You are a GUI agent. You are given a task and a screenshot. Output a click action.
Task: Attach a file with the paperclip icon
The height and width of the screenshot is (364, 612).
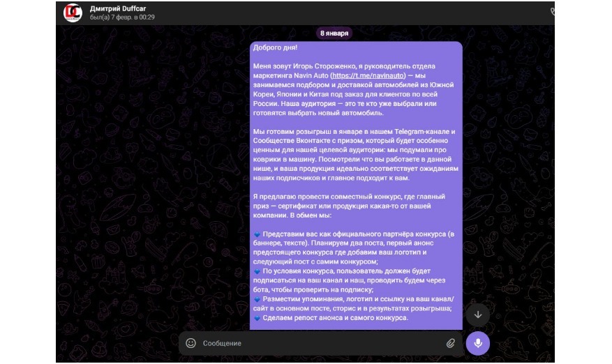click(x=450, y=343)
